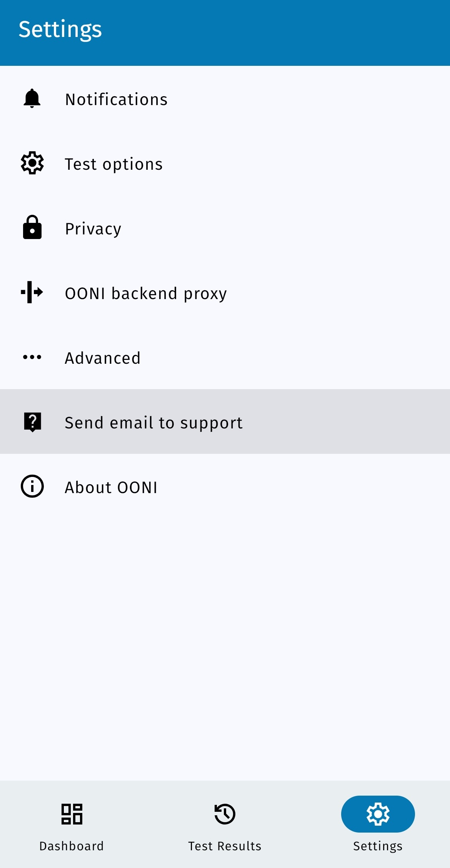The height and width of the screenshot is (868, 450).
Task: Tap the lock icon for Privacy
Action: [x=32, y=227]
